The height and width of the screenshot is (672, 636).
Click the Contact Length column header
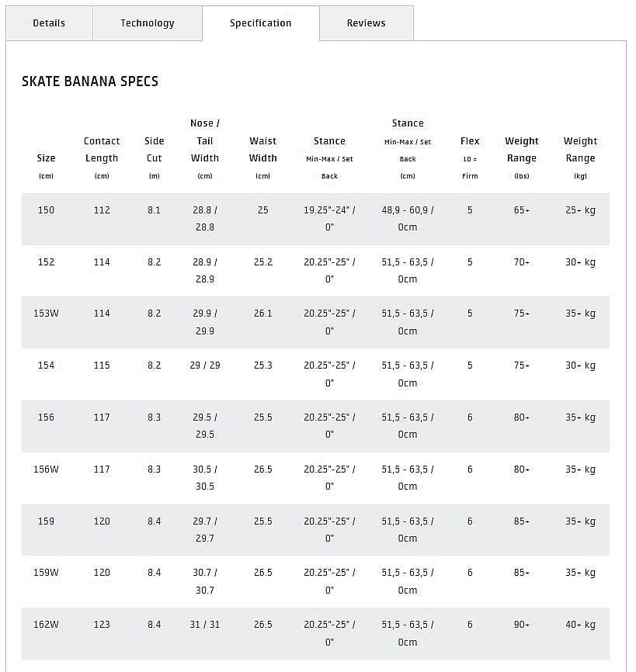pyautogui.click(x=102, y=150)
